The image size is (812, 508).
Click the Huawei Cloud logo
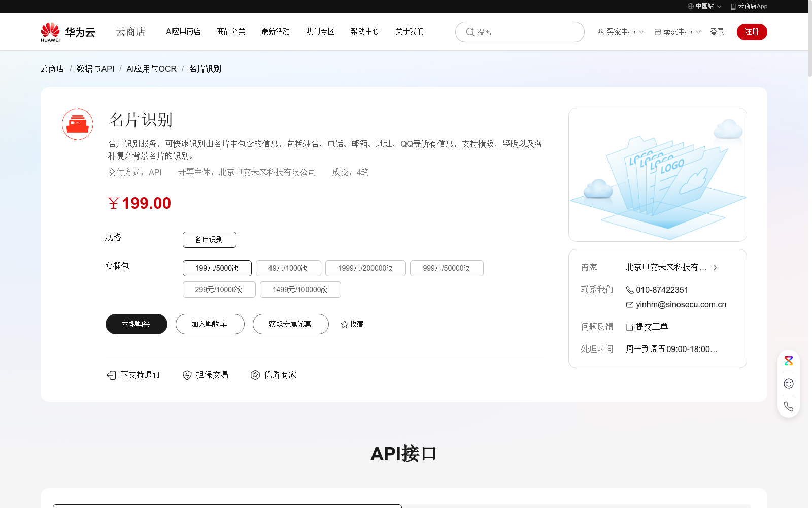[67, 32]
